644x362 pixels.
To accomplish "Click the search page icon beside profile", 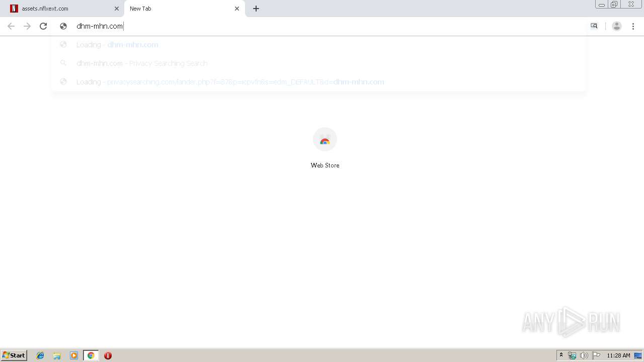I will 594,26.
